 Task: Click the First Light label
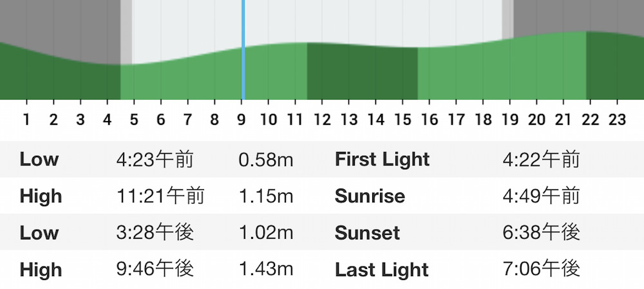pyautogui.click(x=383, y=160)
